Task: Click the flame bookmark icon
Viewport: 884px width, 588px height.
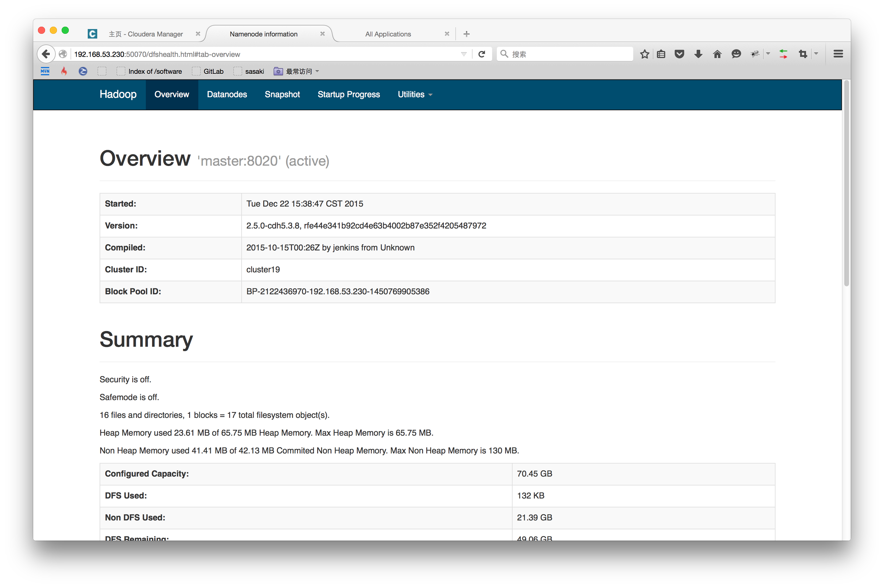Action: point(64,71)
